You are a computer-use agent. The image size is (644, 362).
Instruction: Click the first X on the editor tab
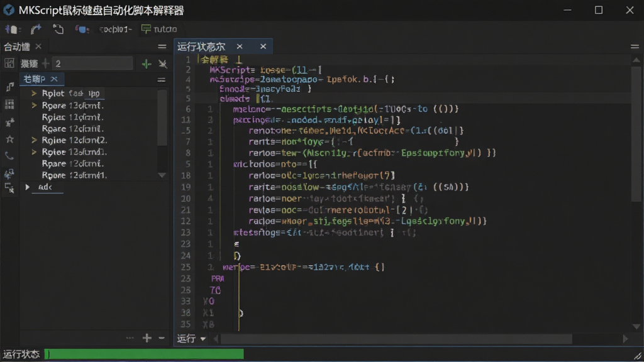point(240,47)
